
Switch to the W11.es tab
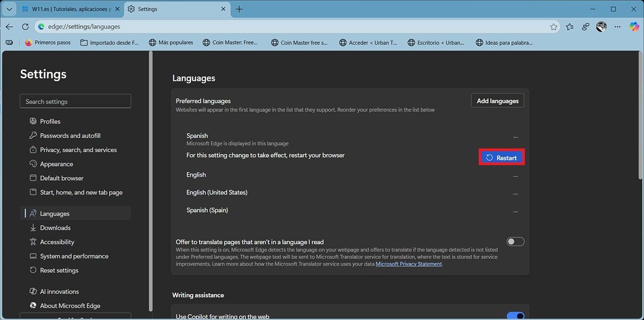70,9
